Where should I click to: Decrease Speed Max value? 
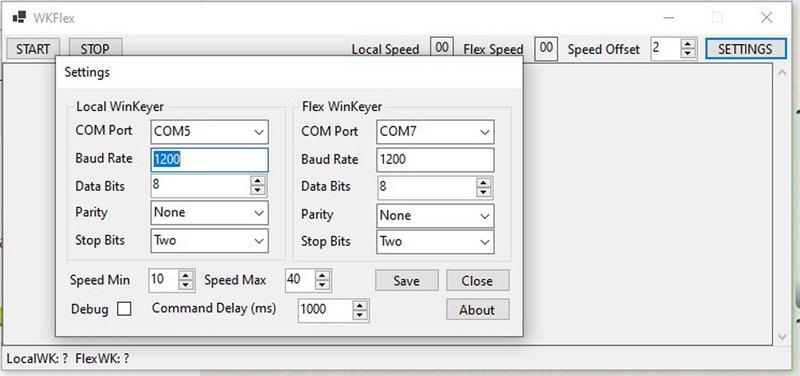[x=322, y=285]
